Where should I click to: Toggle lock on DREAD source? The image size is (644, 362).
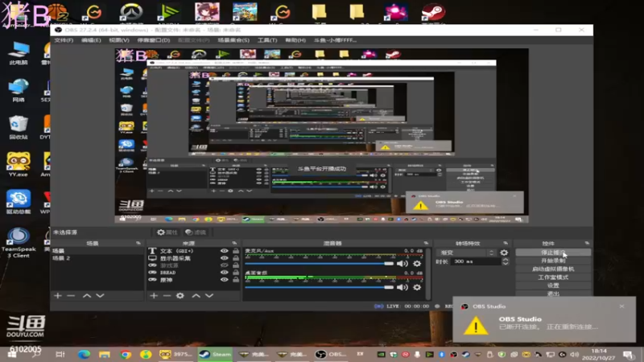[x=236, y=273]
